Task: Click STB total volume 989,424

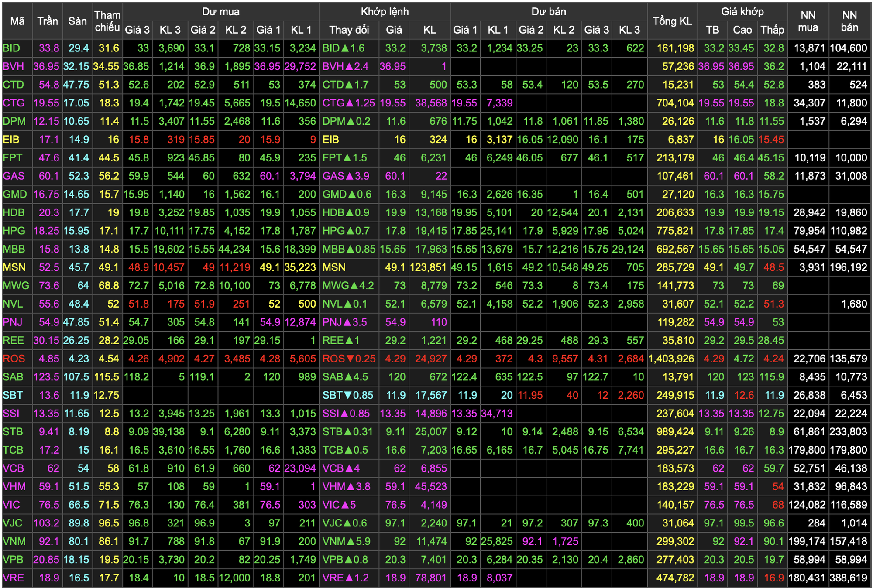Action: (675, 431)
